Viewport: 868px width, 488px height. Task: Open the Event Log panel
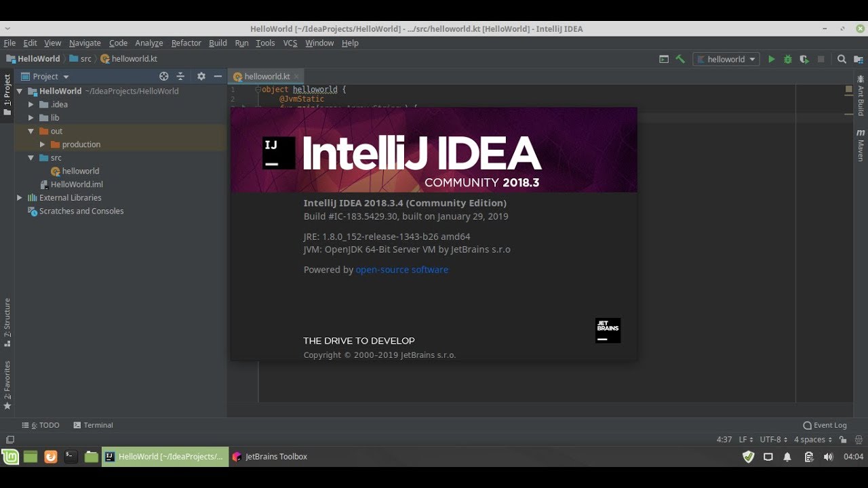825,425
